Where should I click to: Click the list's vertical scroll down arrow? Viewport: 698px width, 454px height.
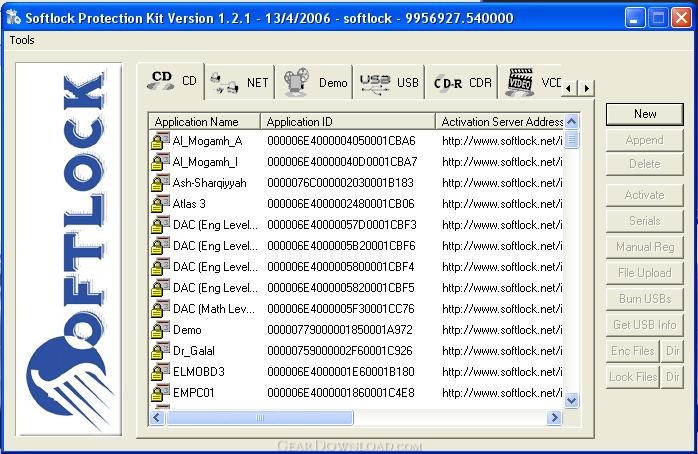point(572,400)
